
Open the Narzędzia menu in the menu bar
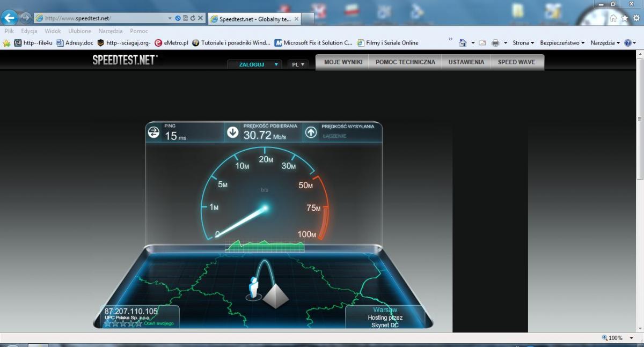(110, 31)
